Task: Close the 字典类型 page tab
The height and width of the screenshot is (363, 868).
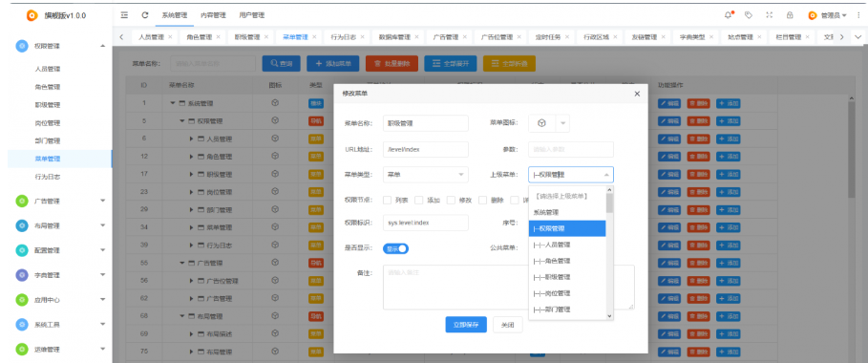Action: 710,37
